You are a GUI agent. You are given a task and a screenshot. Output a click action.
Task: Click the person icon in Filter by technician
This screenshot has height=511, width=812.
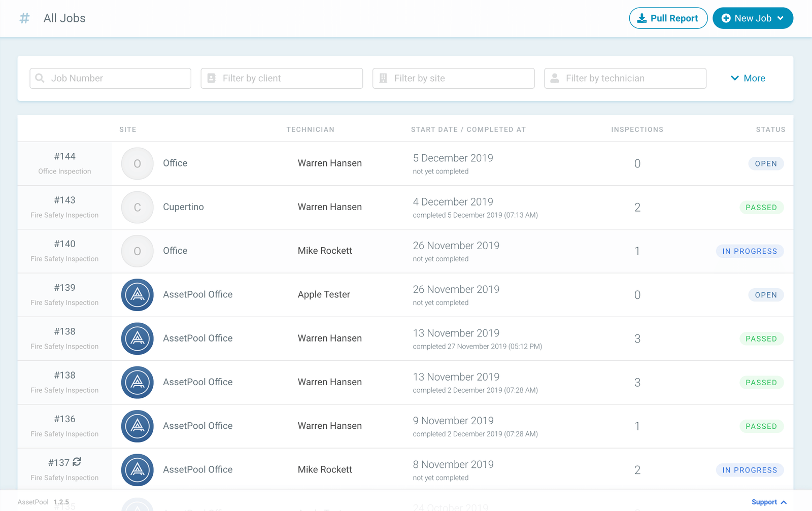[555, 78]
